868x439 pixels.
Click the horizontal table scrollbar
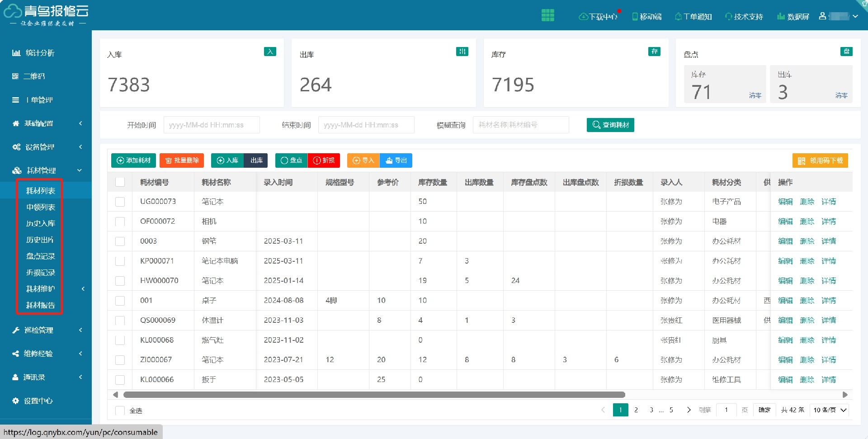pyautogui.click(x=373, y=395)
